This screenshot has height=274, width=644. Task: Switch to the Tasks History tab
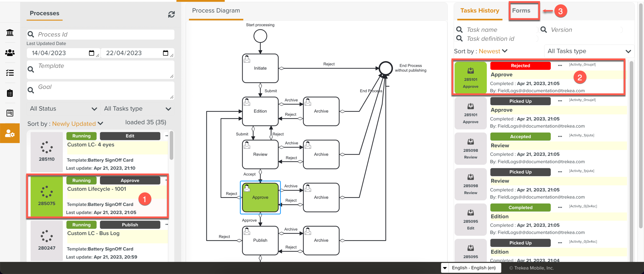click(479, 11)
